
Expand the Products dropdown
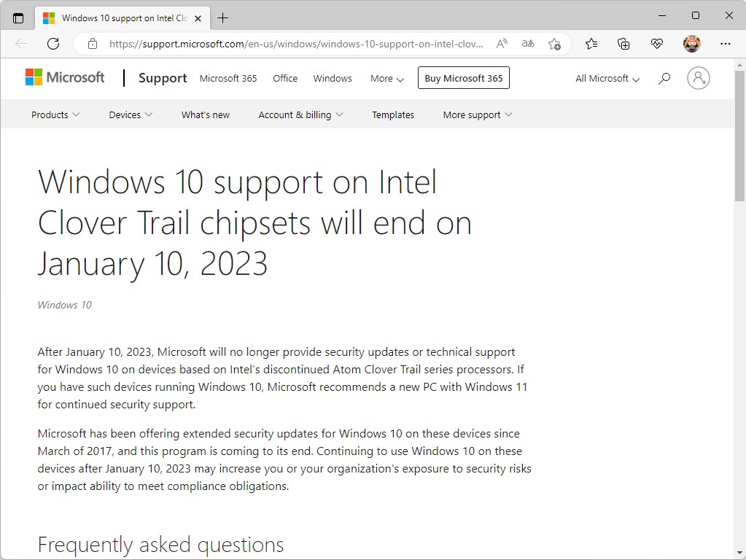(55, 114)
